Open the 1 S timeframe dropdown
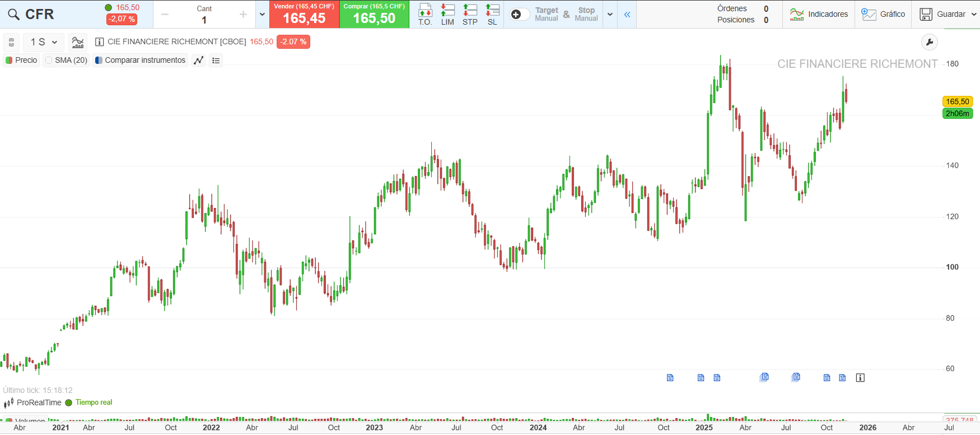Screen dimensions: 980x435 [44, 42]
